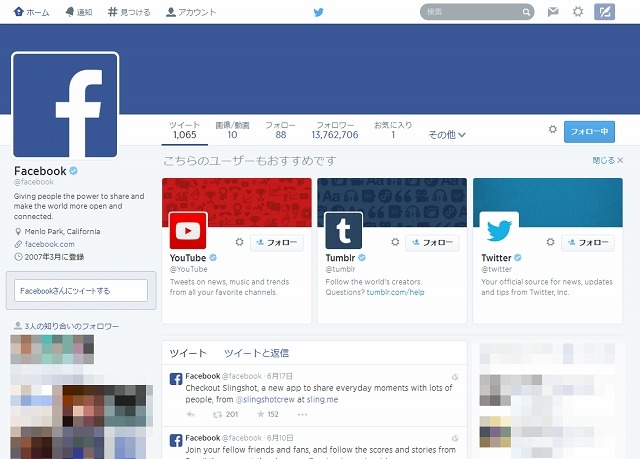This screenshot has height=459, width=640.
Task: Click the @tumblr handle text
Action: (x=340, y=269)
